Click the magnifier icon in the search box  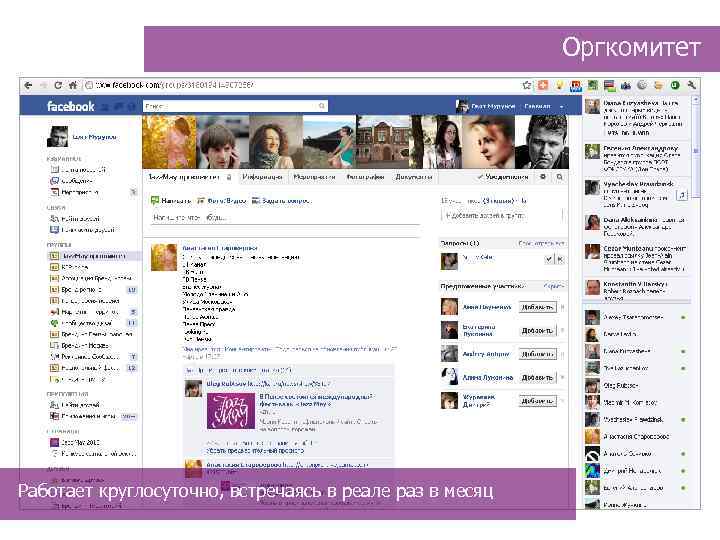[x=322, y=107]
